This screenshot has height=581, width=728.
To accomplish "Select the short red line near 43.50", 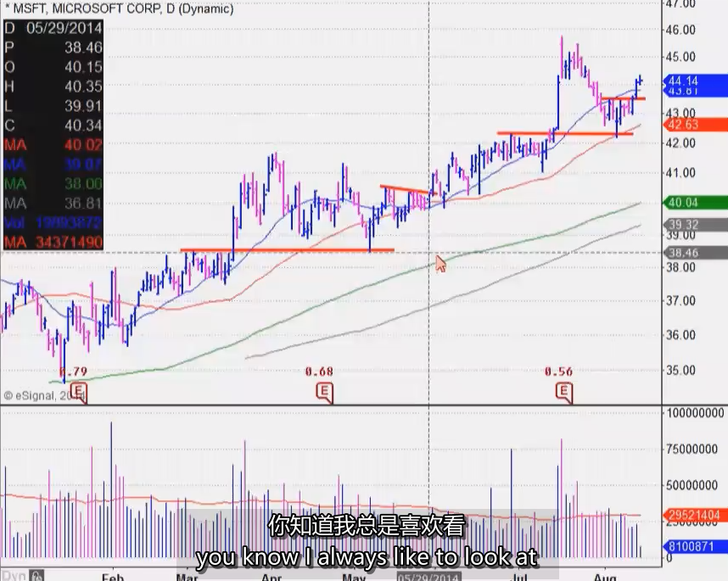I will pyautogui.click(x=624, y=99).
